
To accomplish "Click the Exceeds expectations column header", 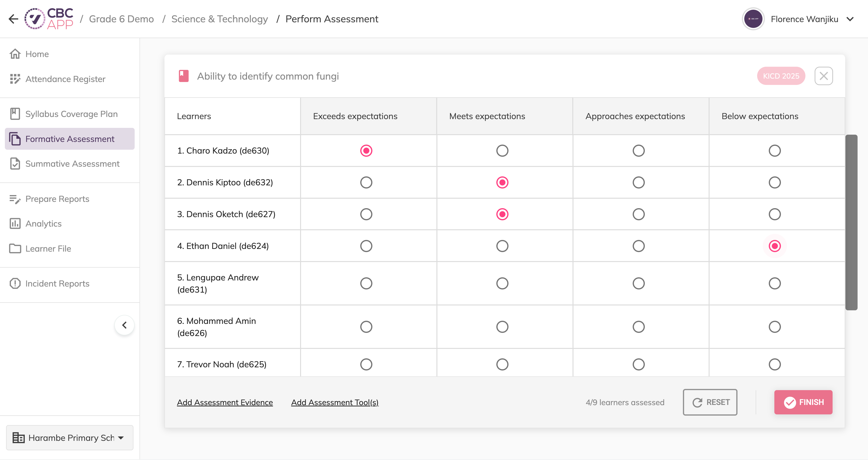I will 369,116.
